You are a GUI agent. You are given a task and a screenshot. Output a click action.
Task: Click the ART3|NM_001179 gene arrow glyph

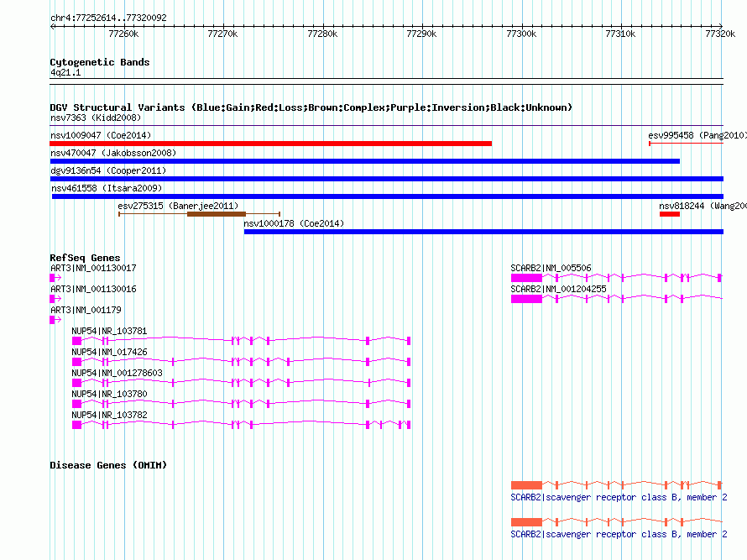pyautogui.click(x=55, y=320)
